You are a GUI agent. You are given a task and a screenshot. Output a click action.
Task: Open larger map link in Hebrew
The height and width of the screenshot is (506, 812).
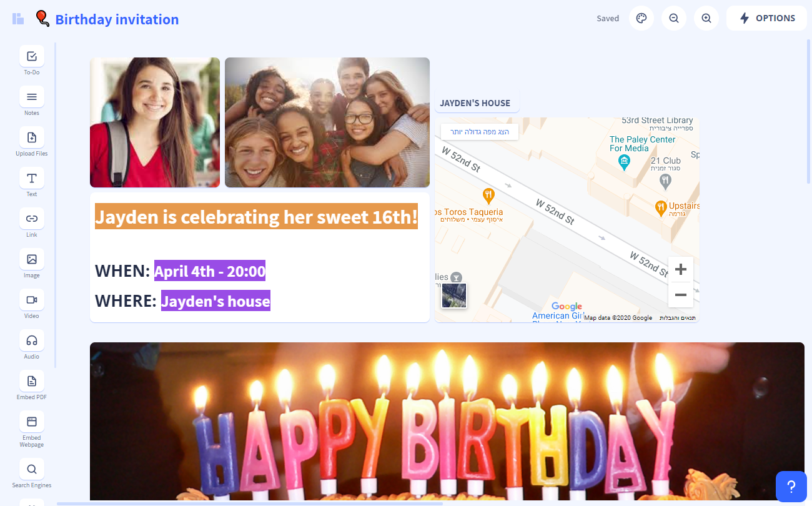click(x=480, y=132)
